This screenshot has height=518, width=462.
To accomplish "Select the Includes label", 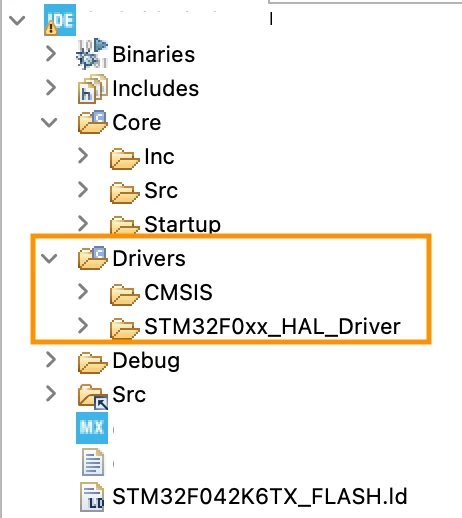I will coord(156,88).
